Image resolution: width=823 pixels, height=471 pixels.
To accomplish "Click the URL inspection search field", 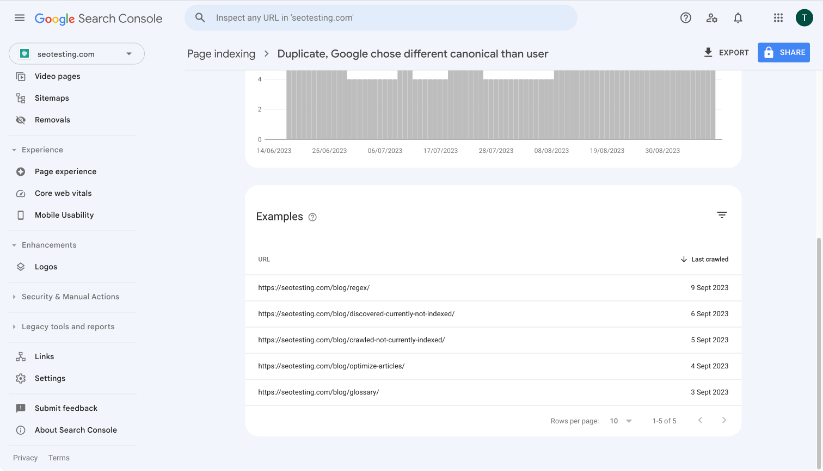I will click(381, 18).
